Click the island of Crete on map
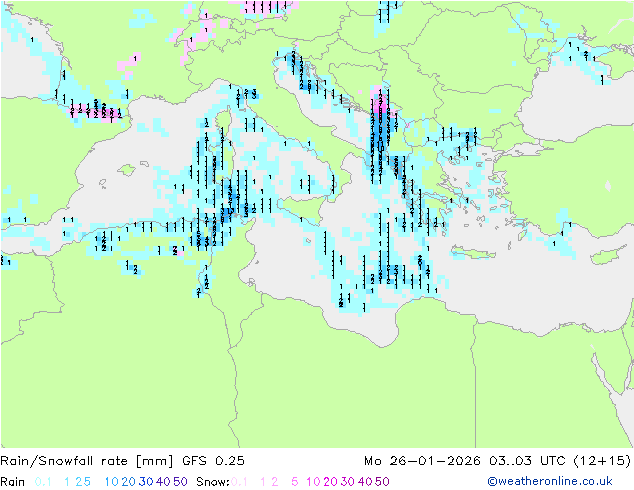 pyautogui.click(x=472, y=252)
